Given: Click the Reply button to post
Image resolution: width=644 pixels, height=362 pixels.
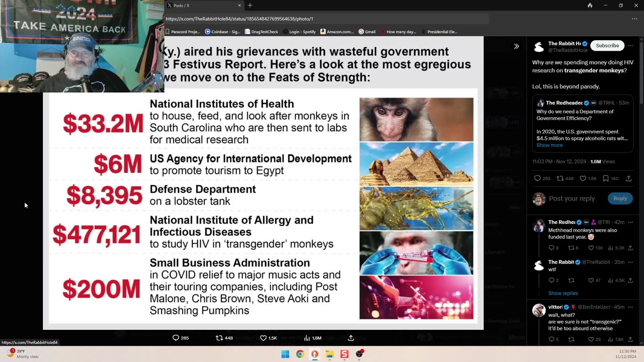Looking at the screenshot, I should 620,198.
